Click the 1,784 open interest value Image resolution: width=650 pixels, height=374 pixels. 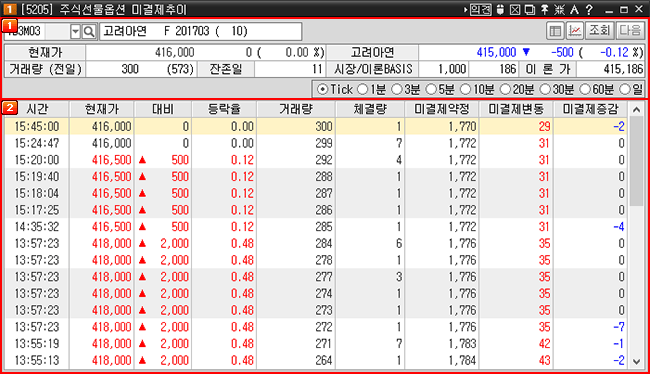[x=462, y=360]
